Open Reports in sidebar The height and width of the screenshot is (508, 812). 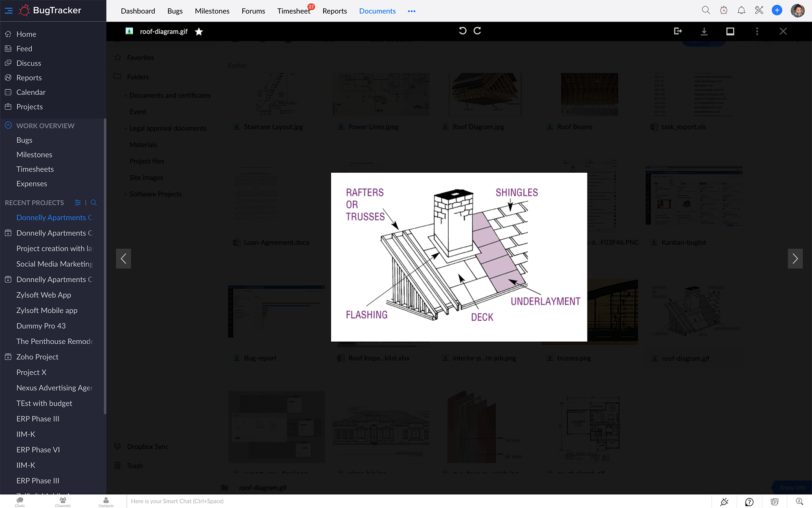[29, 77]
